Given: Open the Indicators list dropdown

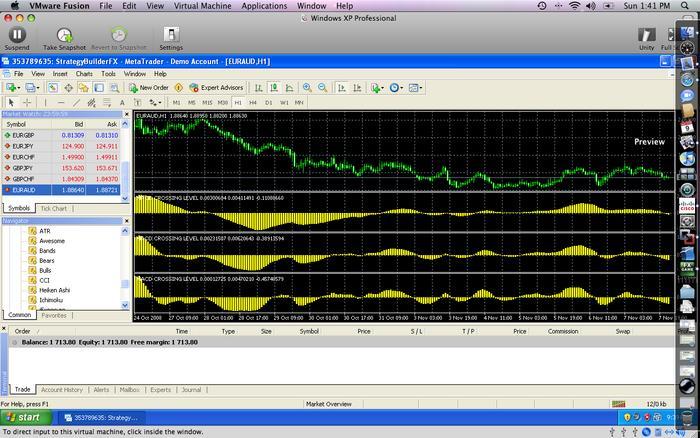Looking at the screenshot, I should coord(377,88).
